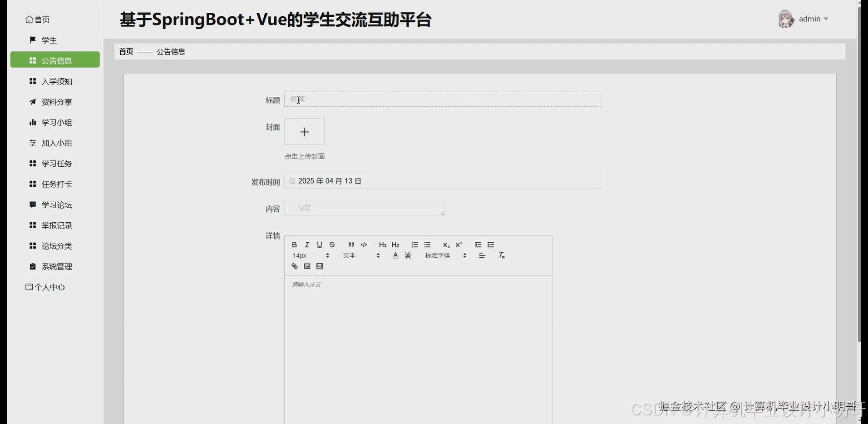Toggle bold formatting in the editor
Viewport: 868px width, 424px height.
click(x=294, y=244)
